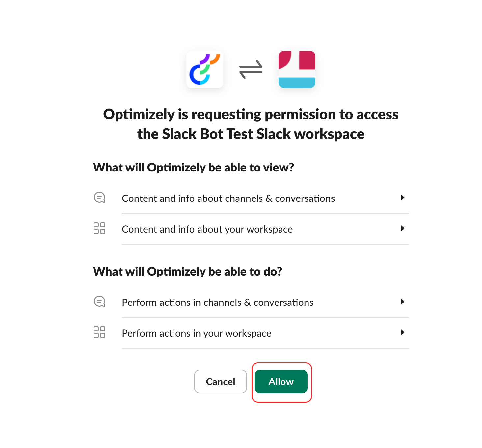Click the grid icon beside perform workspace actions
482x448 pixels.
tap(99, 333)
